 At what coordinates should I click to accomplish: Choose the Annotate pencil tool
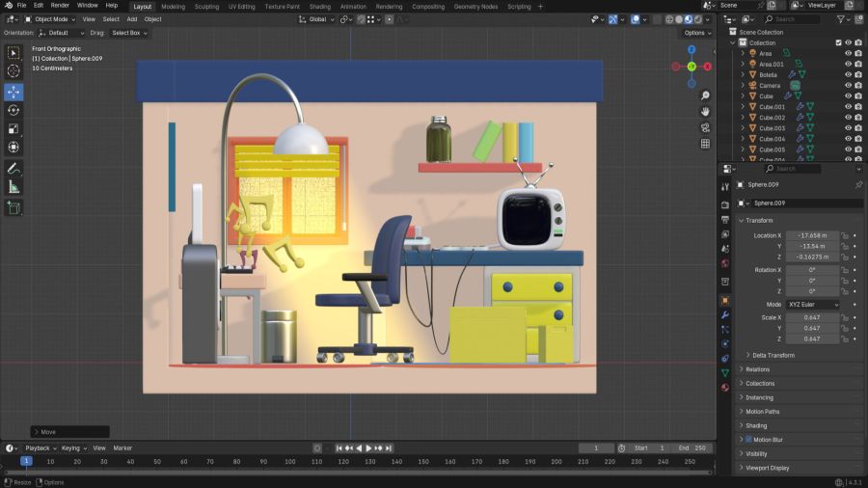pyautogui.click(x=14, y=168)
